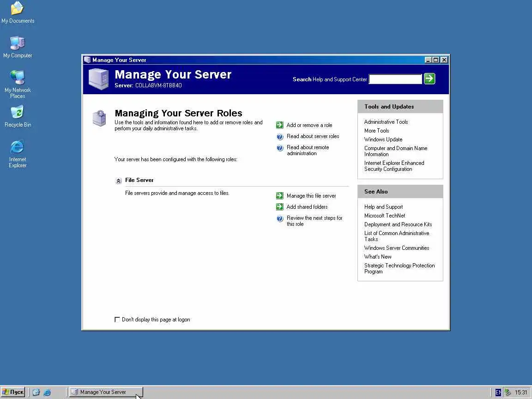
Task: Minimize the Manage Your Server window
Action: (x=428, y=60)
